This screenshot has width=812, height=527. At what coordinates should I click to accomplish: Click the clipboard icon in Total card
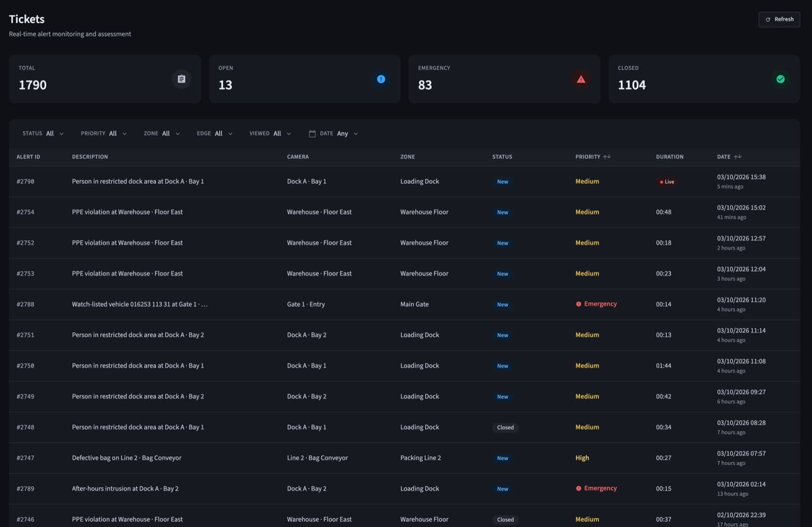click(181, 79)
